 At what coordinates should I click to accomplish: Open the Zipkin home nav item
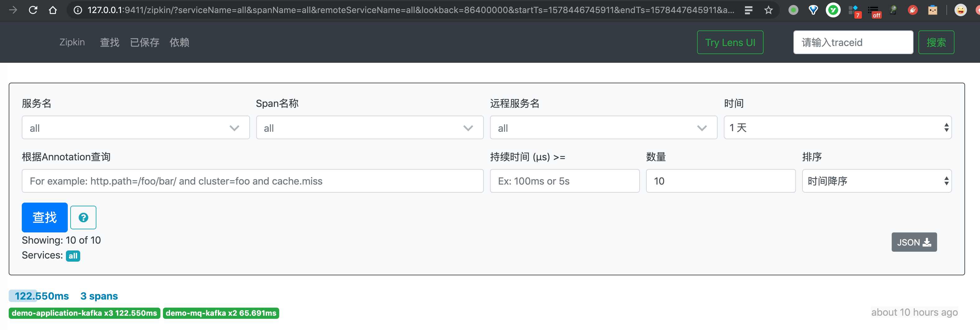click(72, 42)
